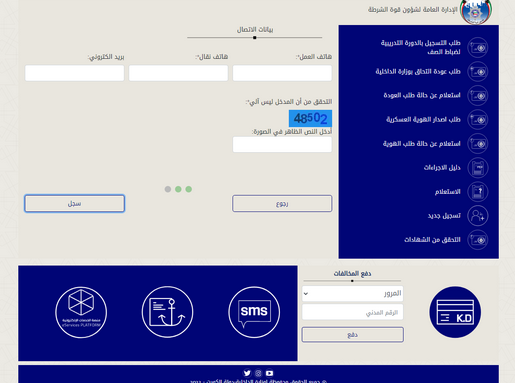Screen dimensions: 515x383
Task: Click the new registration user-plus icon
Action: (478, 216)
